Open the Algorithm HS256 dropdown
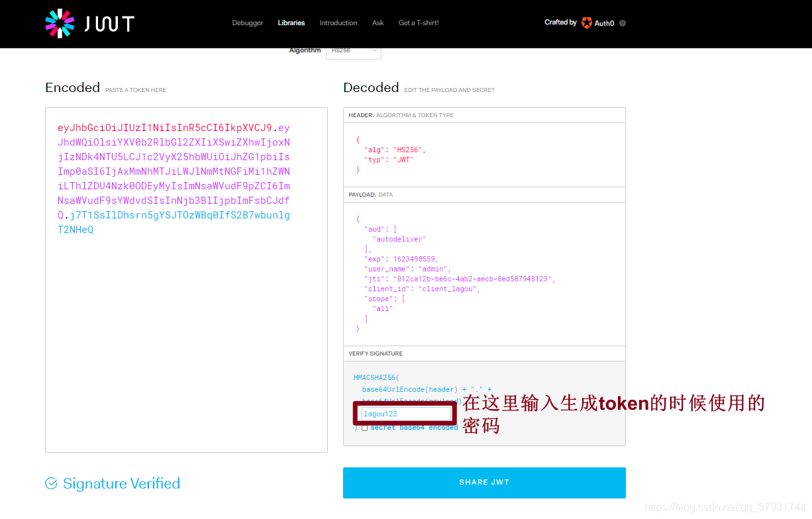Image resolution: width=812 pixels, height=519 pixels. click(354, 52)
